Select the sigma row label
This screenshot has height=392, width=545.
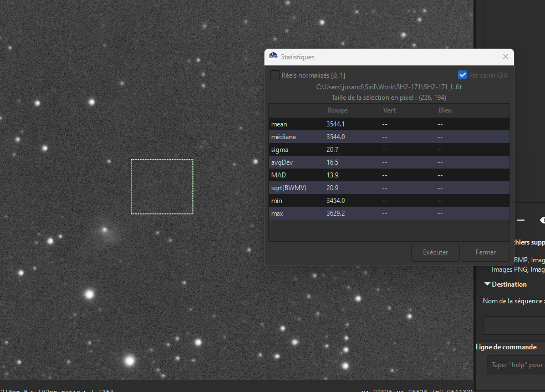(279, 150)
